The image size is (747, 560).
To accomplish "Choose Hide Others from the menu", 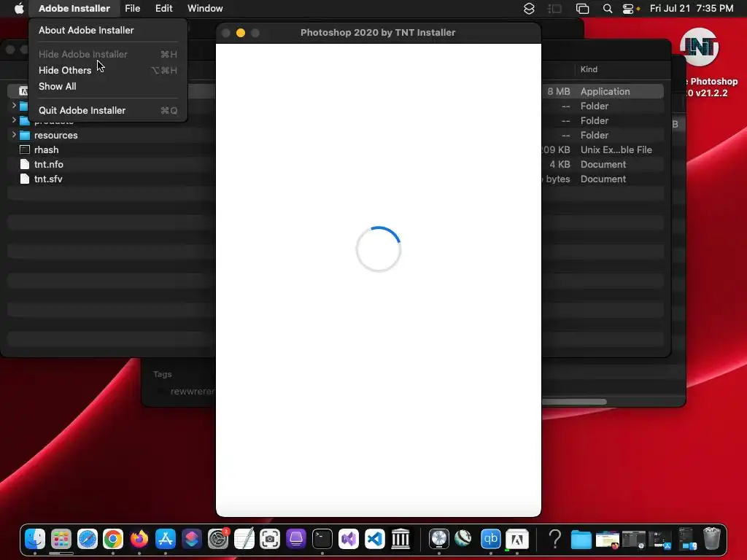I will [x=65, y=70].
